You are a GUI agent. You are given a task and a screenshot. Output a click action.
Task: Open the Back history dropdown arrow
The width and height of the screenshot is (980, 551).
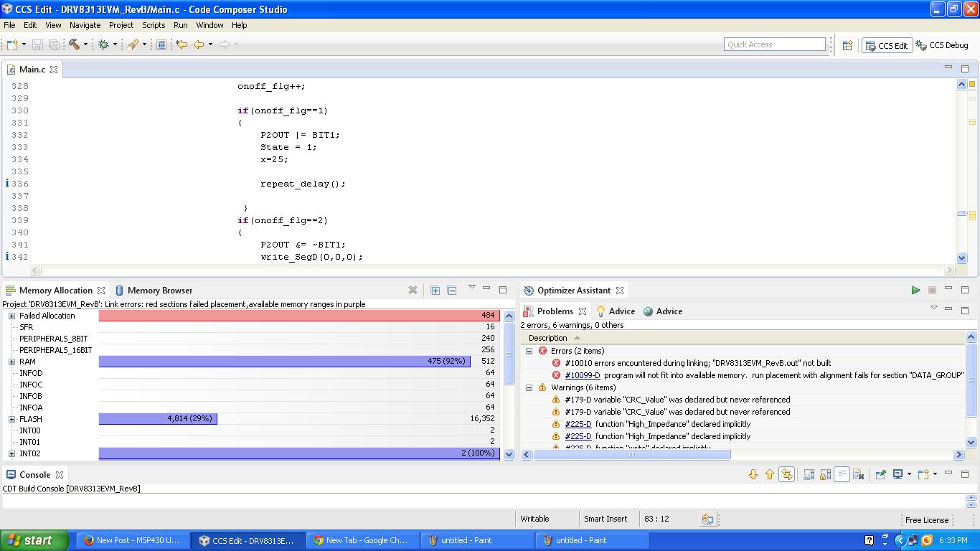pos(210,44)
